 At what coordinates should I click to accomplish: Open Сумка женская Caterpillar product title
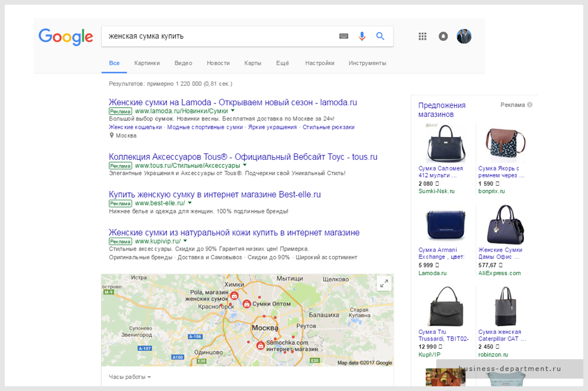(x=502, y=335)
